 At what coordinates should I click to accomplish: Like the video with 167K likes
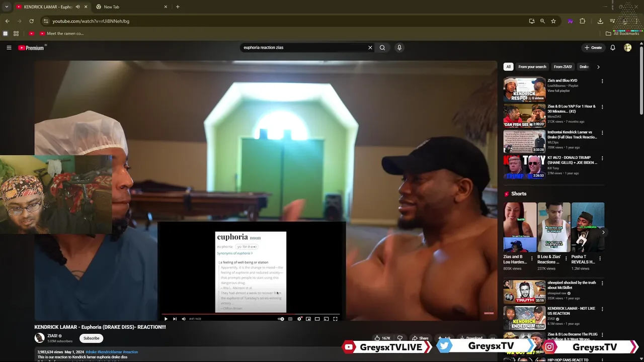382,338
